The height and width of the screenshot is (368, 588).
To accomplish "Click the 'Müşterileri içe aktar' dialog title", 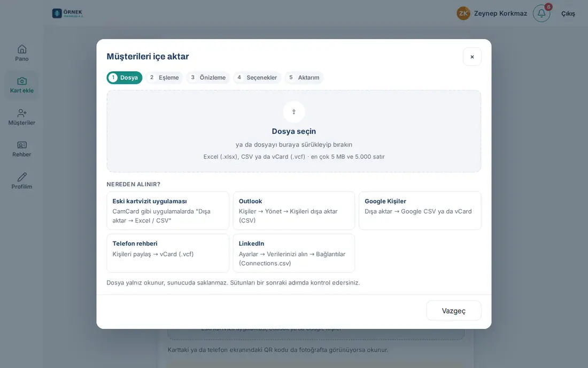I will [148, 56].
